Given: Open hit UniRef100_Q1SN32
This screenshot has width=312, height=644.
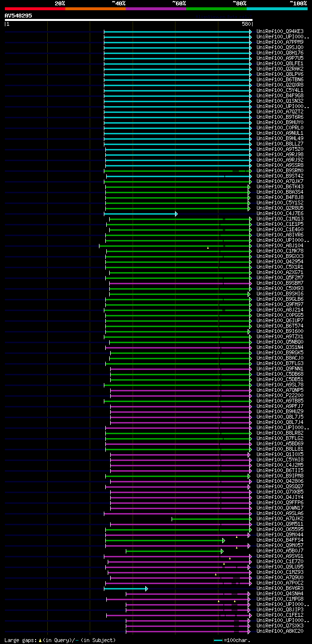Looking at the screenshot, I should (280, 101).
